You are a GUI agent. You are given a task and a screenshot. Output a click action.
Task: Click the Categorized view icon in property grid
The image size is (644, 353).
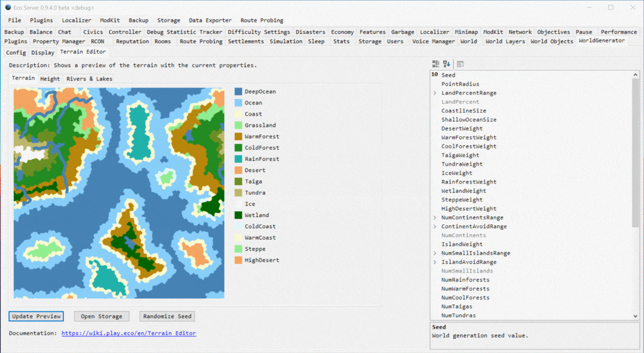436,64
